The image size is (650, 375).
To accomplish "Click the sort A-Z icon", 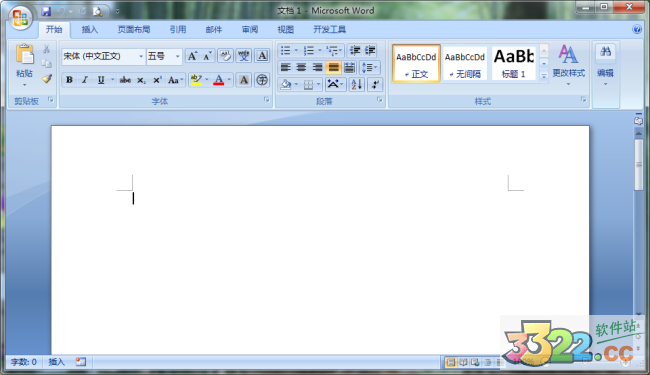I will point(357,85).
